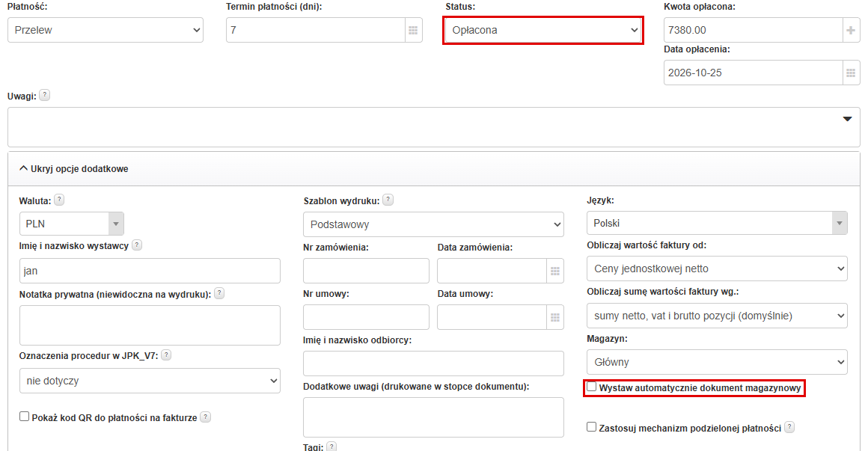
Task: Open help icon for Notatka prywatna
Action: pyautogui.click(x=219, y=293)
